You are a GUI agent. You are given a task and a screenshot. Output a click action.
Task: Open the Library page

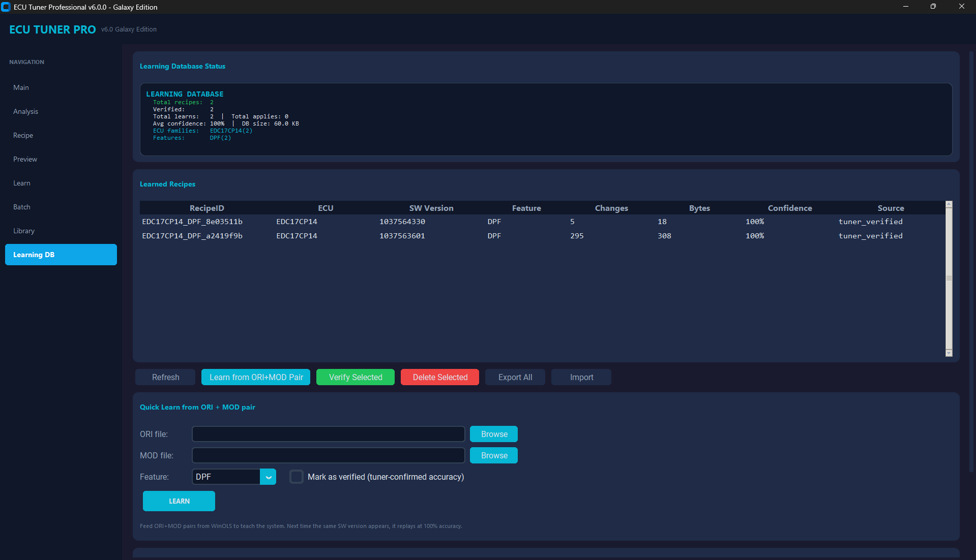click(x=24, y=230)
